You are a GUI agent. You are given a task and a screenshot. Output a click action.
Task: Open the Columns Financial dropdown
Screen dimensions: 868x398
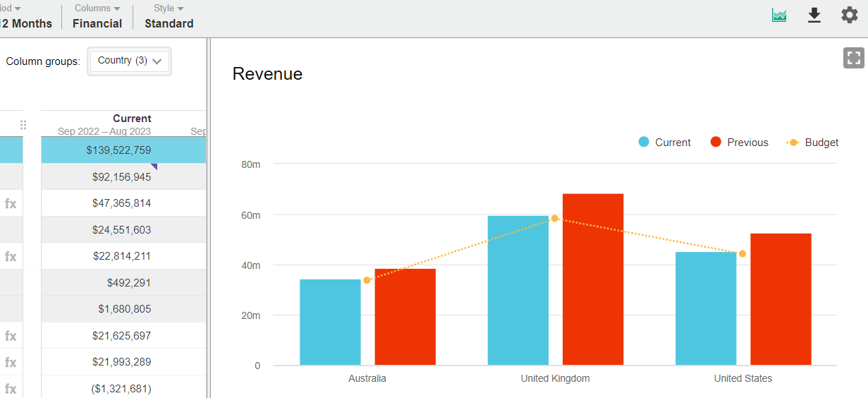click(x=97, y=16)
